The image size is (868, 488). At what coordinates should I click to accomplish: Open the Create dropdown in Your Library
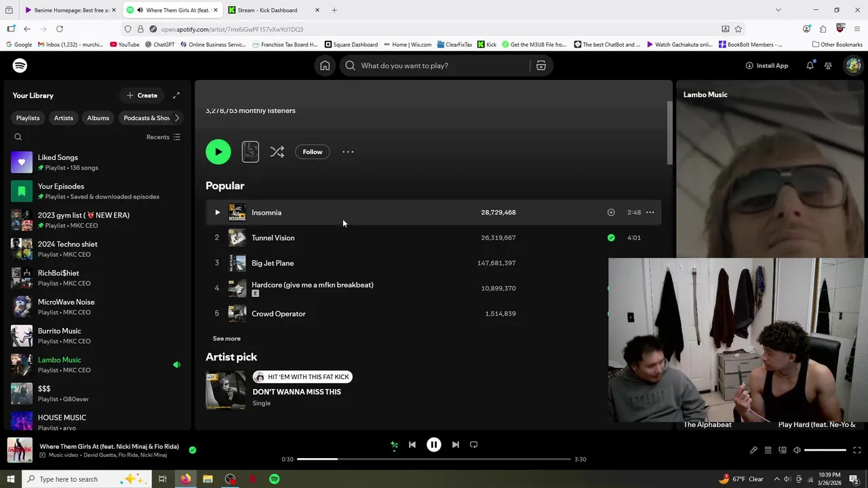[x=142, y=96]
